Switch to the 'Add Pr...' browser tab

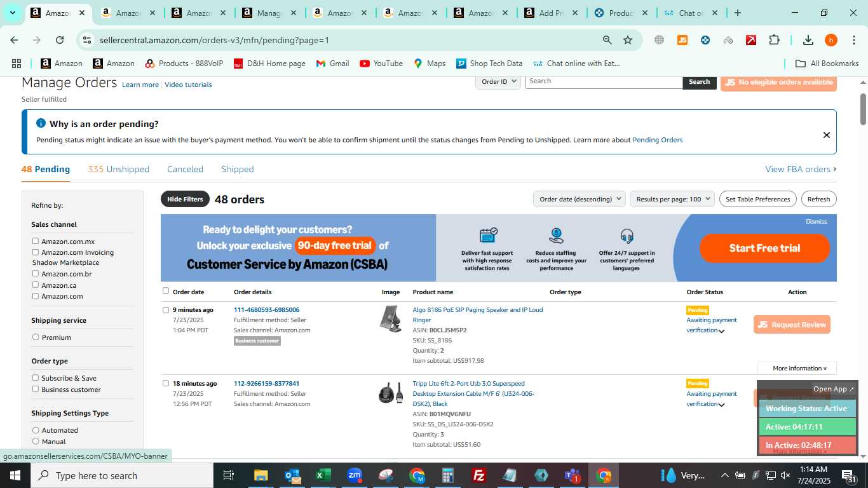tap(551, 13)
